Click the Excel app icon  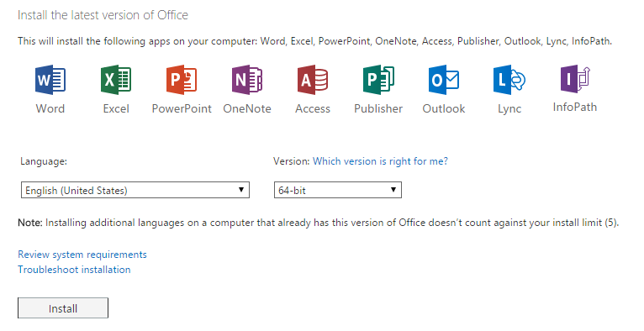click(x=116, y=80)
